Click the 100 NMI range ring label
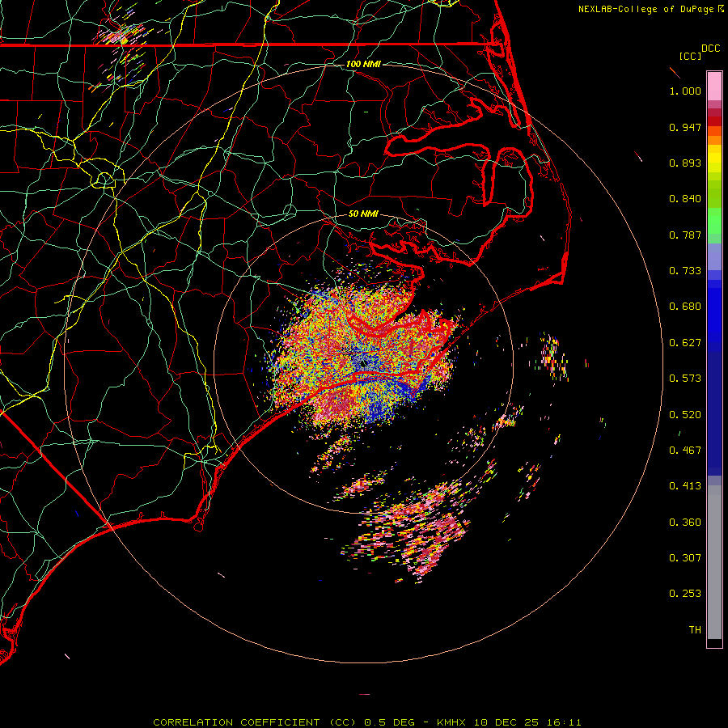Image resolution: width=728 pixels, height=728 pixels. pos(363,64)
